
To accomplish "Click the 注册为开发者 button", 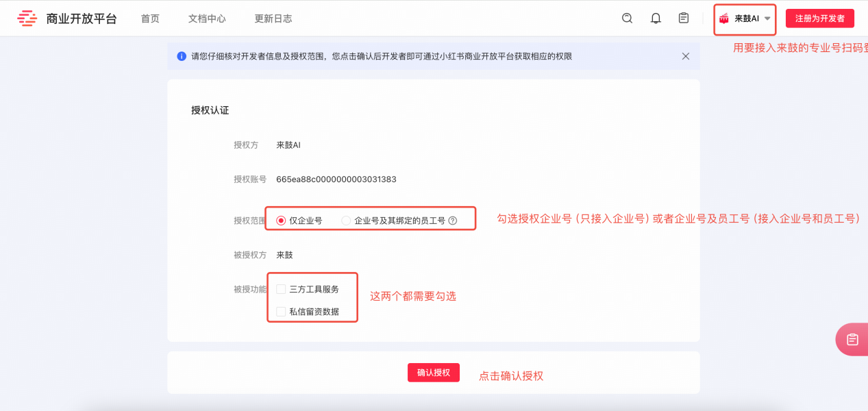I will [819, 18].
